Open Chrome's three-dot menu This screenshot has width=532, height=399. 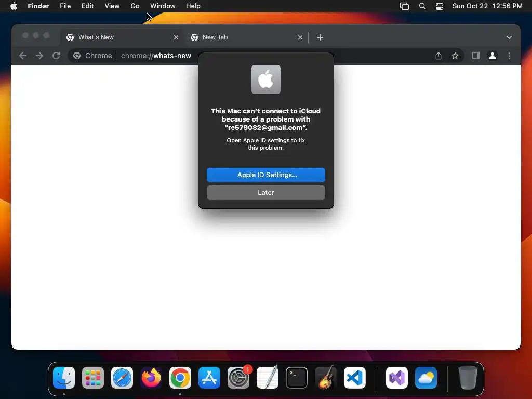click(509, 56)
